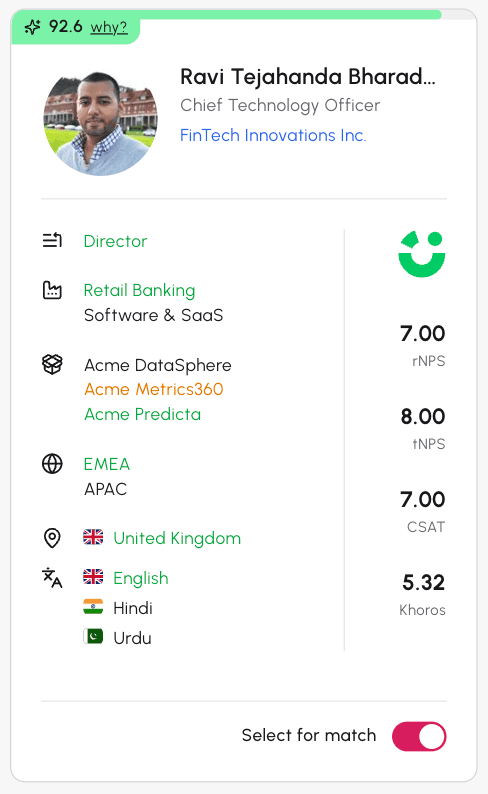
Task: Click the location pin icon beside United Kingdom
Action: point(52,538)
